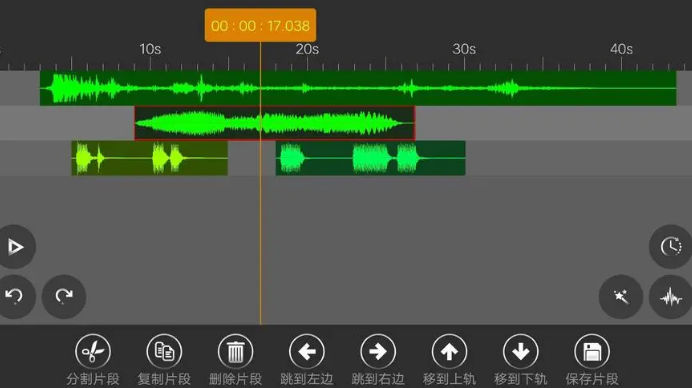Jump to right edge with arrow icon
This screenshot has width=692, height=388.
(378, 351)
